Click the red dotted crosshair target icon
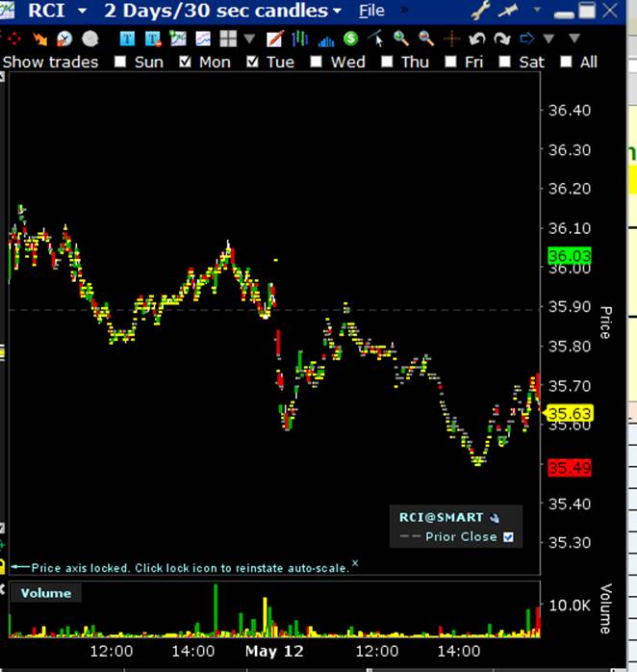Image resolution: width=637 pixels, height=672 pixels. 13,39
